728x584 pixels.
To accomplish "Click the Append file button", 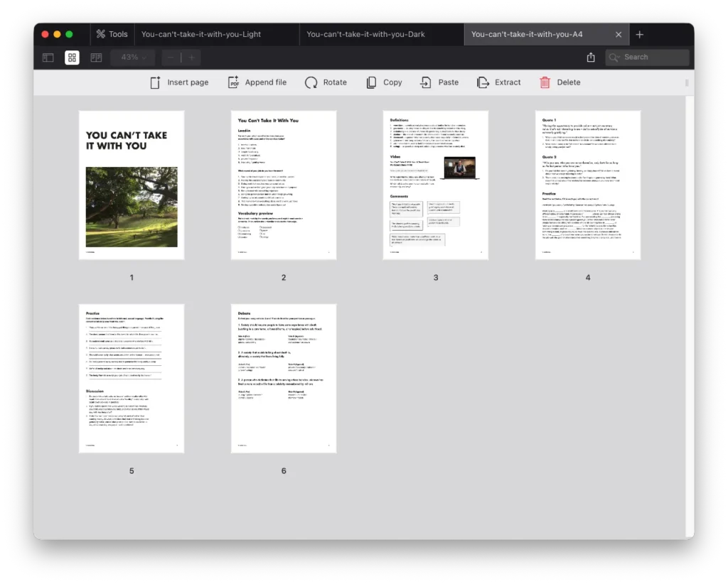I will tap(257, 82).
